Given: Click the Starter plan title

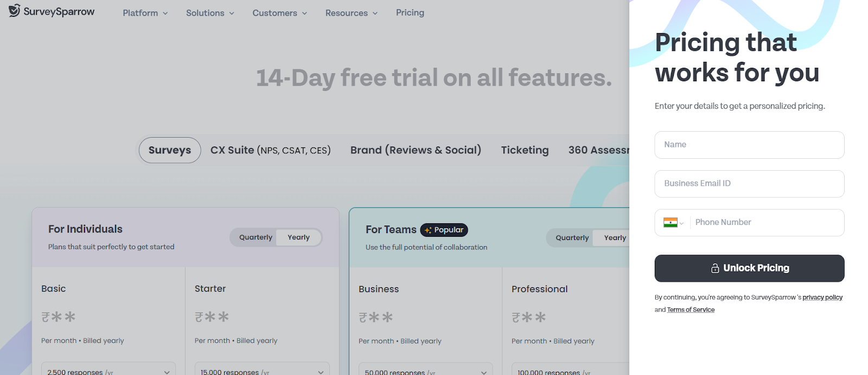Looking at the screenshot, I should pos(210,289).
